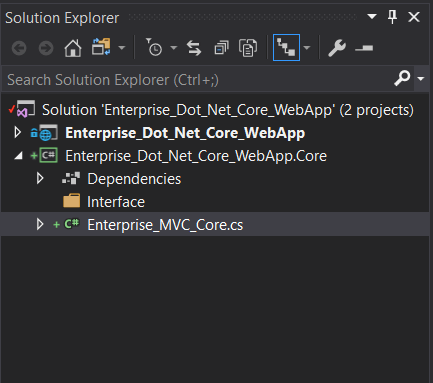Toggle the highlighted Track Active Item button
Image resolution: width=433 pixels, height=383 pixels.
[286, 48]
